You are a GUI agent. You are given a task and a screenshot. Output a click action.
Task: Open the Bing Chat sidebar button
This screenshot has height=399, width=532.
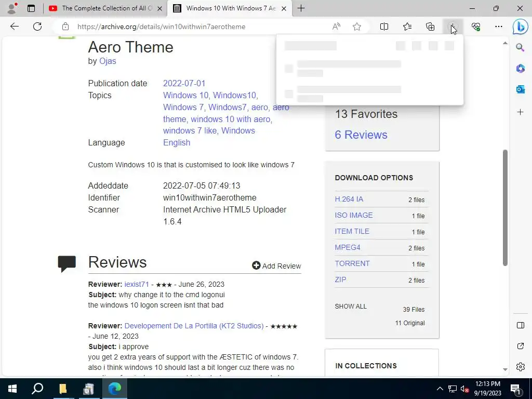(521, 27)
